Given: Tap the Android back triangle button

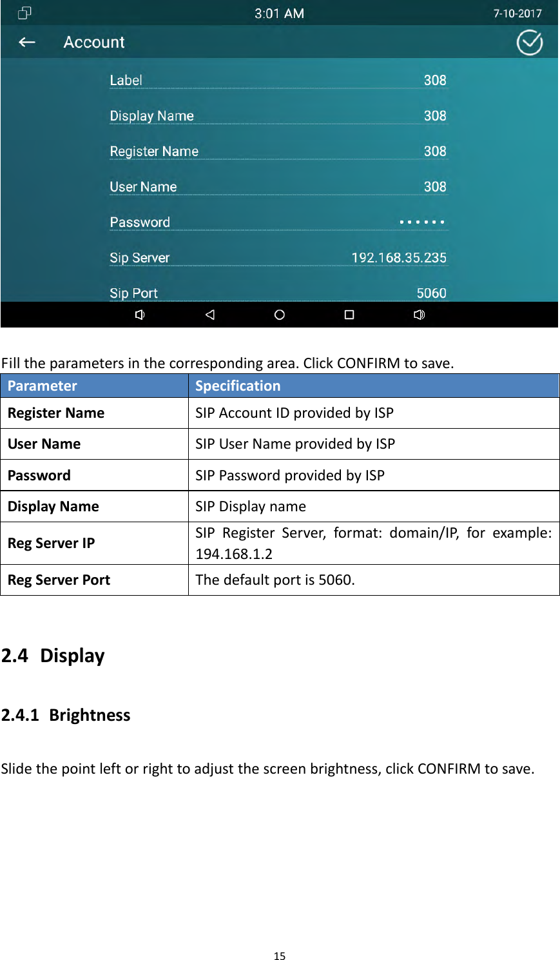Looking at the screenshot, I should coord(209,315).
